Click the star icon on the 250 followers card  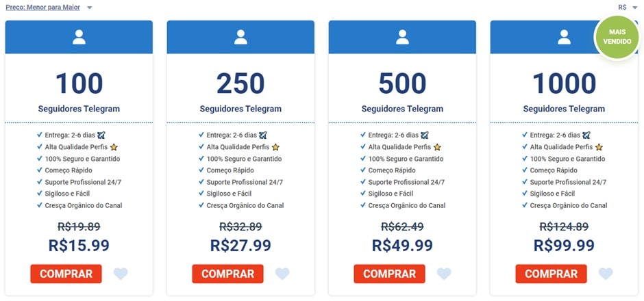(x=275, y=147)
